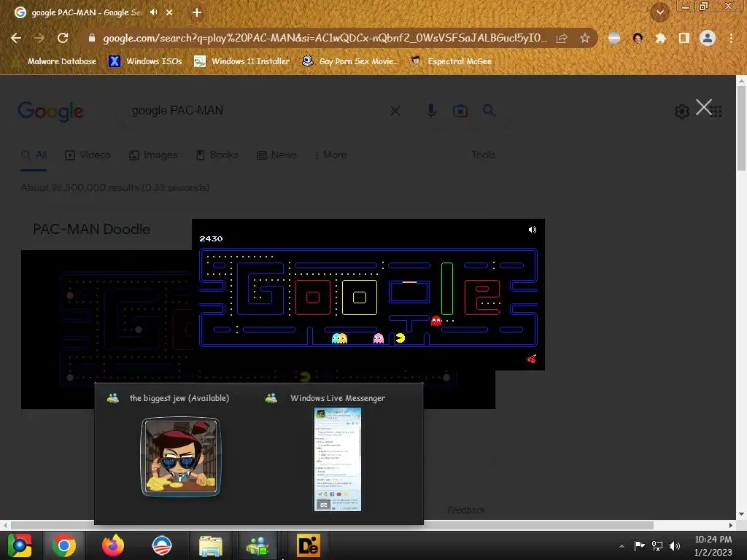The height and width of the screenshot is (560, 747).
Task: Select the Windows Live Messenger preview thumbnail
Action: pos(337,459)
